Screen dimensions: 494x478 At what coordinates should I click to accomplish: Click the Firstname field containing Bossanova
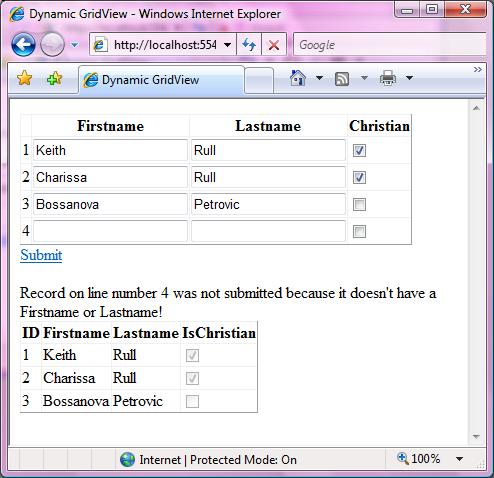point(110,204)
